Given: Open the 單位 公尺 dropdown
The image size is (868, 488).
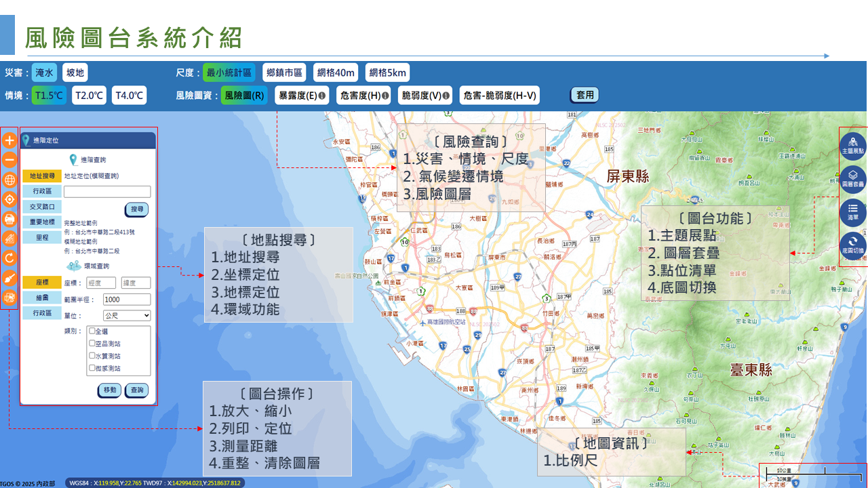Looking at the screenshot, I should (127, 315).
